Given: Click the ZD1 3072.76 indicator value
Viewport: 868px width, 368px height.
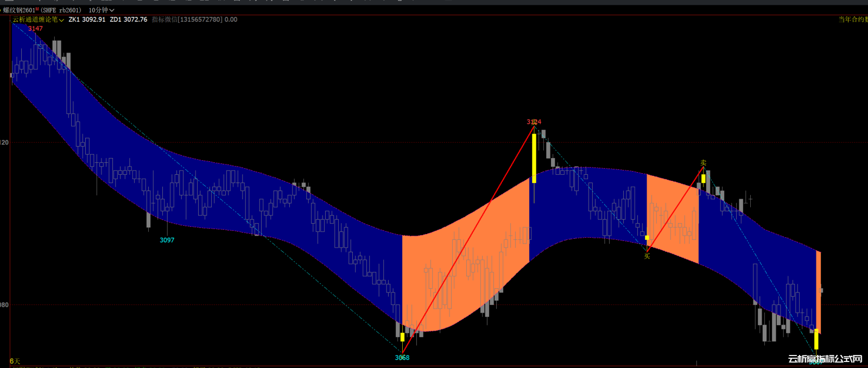Looking at the screenshot, I should (x=128, y=20).
